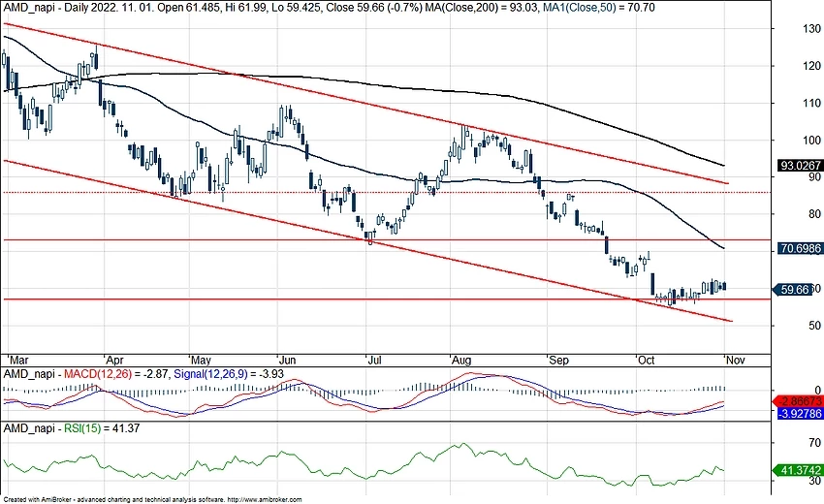Click the 130 price axis label

point(812,29)
